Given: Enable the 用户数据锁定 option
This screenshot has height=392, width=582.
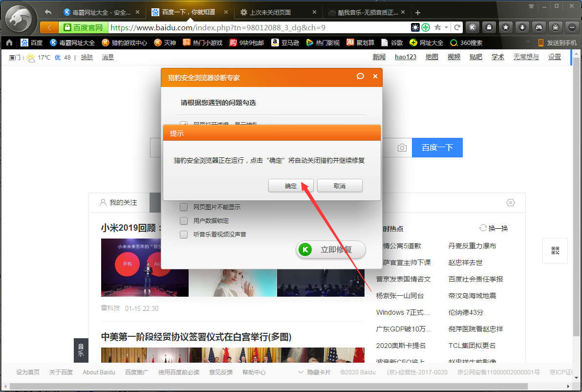Looking at the screenshot, I should pos(184,220).
